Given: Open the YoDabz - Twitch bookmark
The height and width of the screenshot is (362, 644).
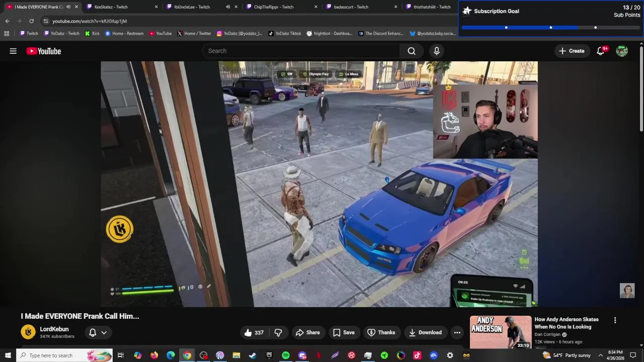Looking at the screenshot, I should (x=62, y=34).
